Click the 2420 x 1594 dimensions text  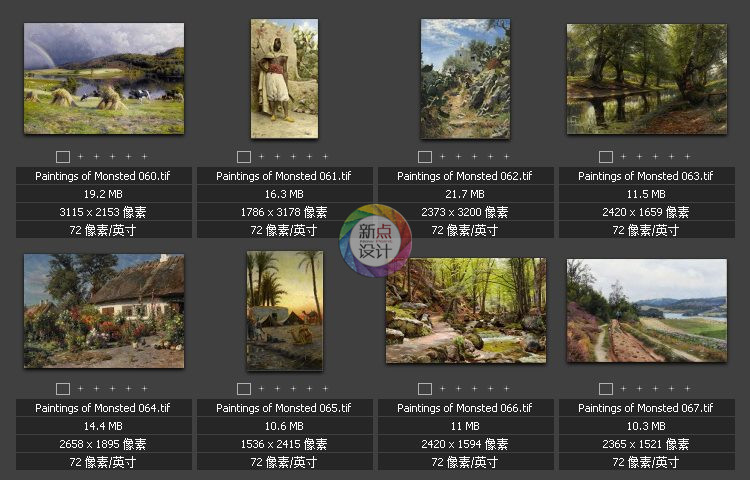pos(465,444)
